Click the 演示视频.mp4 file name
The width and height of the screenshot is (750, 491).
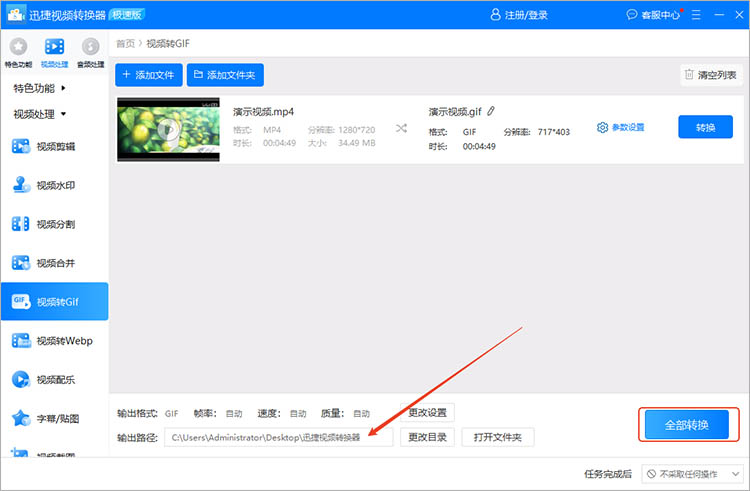click(x=264, y=112)
